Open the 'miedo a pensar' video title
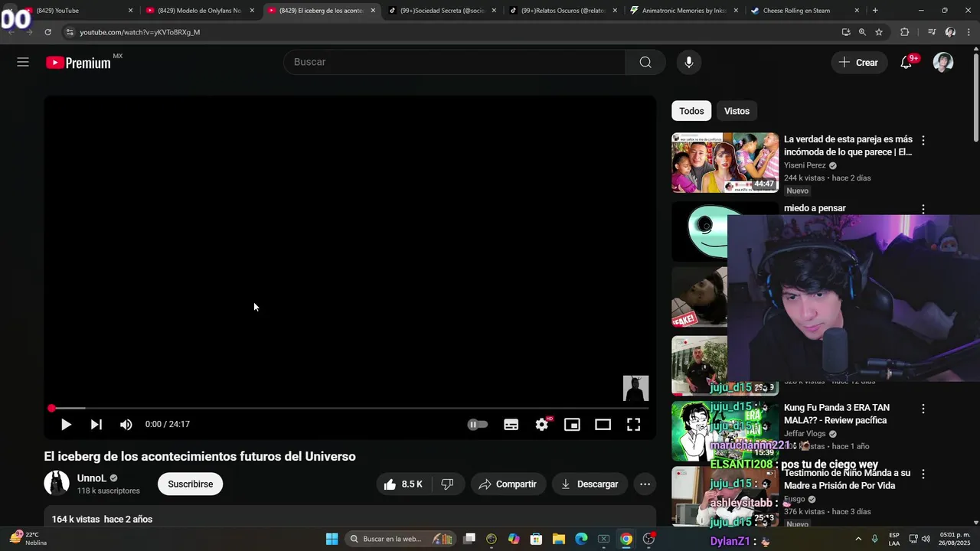980x551 pixels. pos(815,208)
